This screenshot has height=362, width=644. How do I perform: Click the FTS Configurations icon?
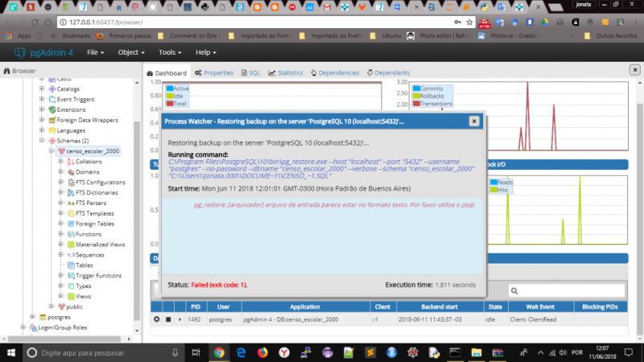(71, 183)
